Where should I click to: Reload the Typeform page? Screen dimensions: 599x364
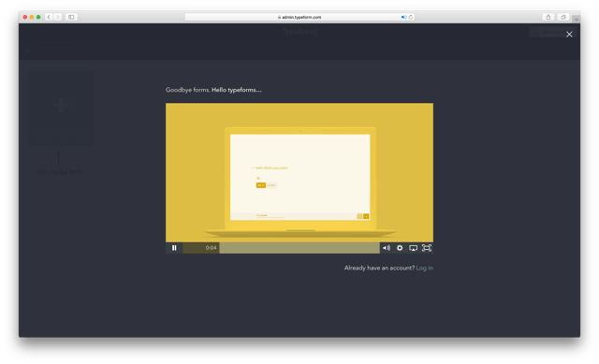click(x=411, y=17)
